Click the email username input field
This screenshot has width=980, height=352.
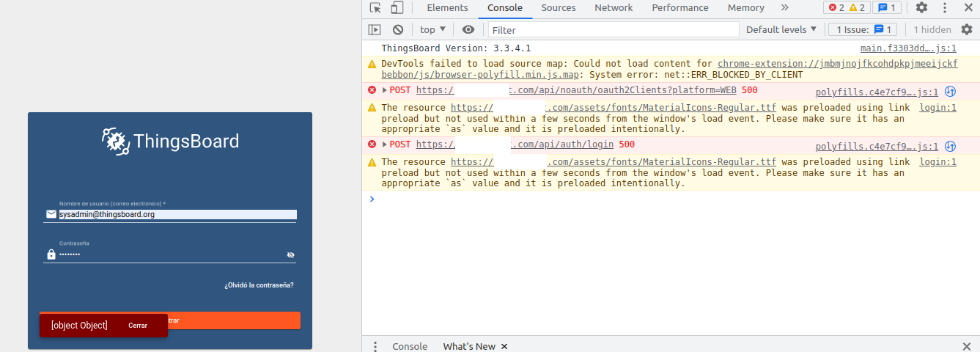[177, 215]
